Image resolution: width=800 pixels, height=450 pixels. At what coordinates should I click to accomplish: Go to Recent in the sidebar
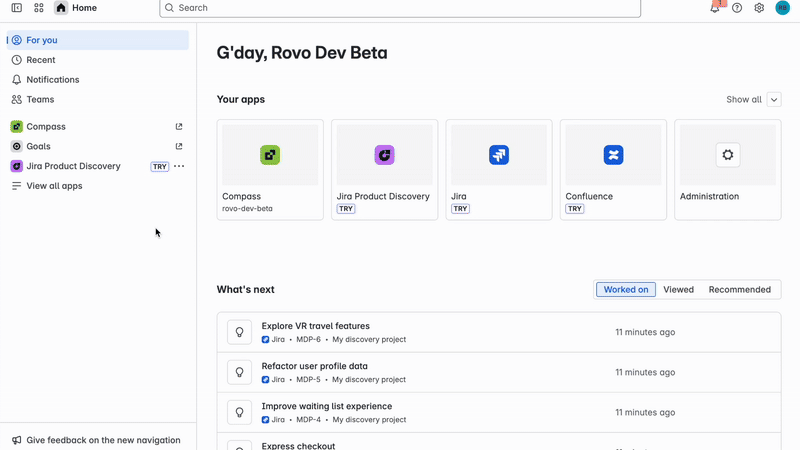pyautogui.click(x=41, y=60)
